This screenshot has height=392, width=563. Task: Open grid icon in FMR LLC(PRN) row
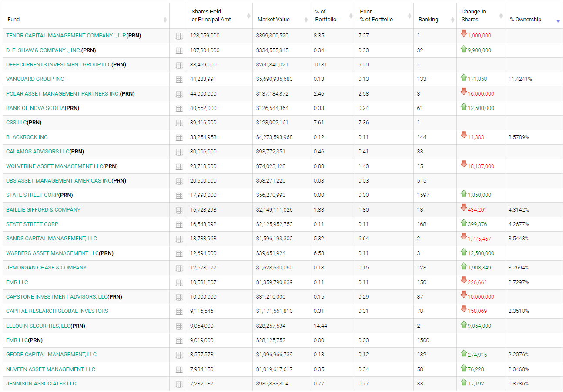(179, 341)
